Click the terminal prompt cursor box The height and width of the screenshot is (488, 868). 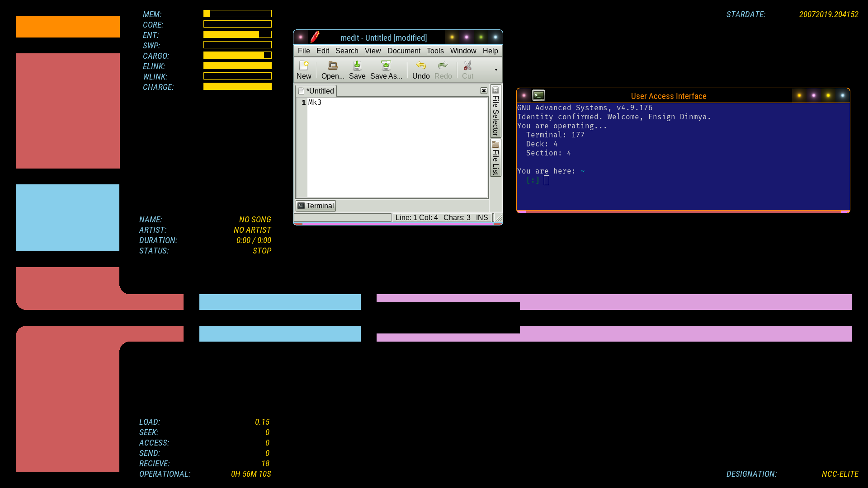(547, 180)
